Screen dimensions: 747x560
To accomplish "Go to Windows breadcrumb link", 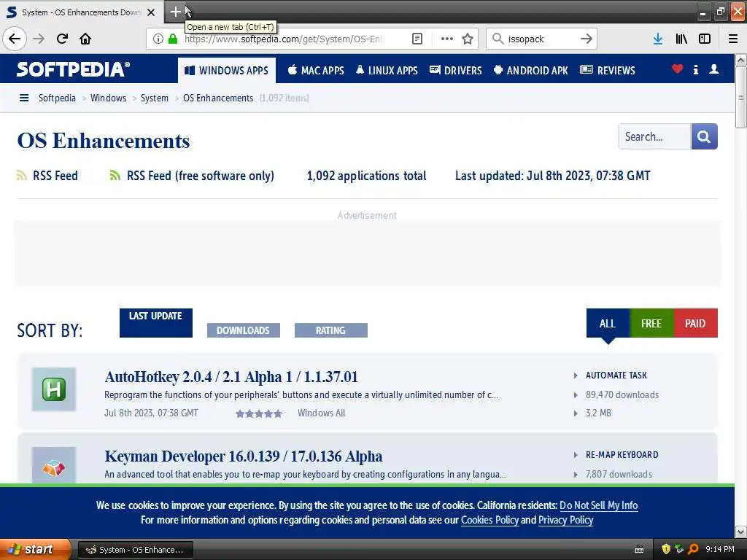I will coord(108,98).
